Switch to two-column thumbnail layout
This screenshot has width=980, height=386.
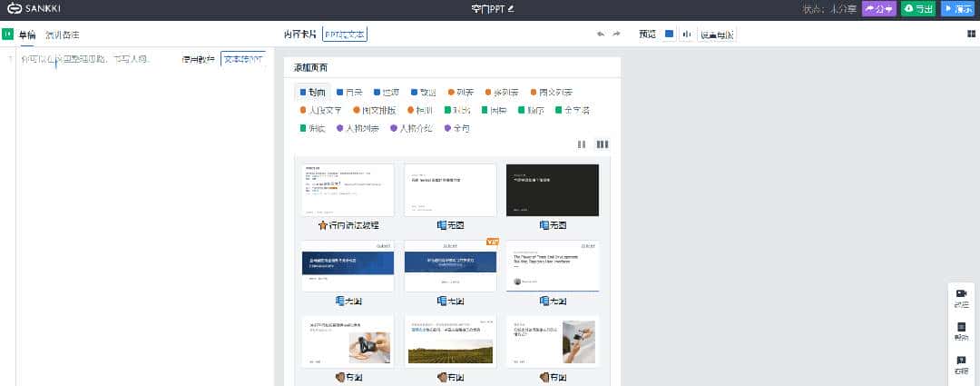point(582,144)
